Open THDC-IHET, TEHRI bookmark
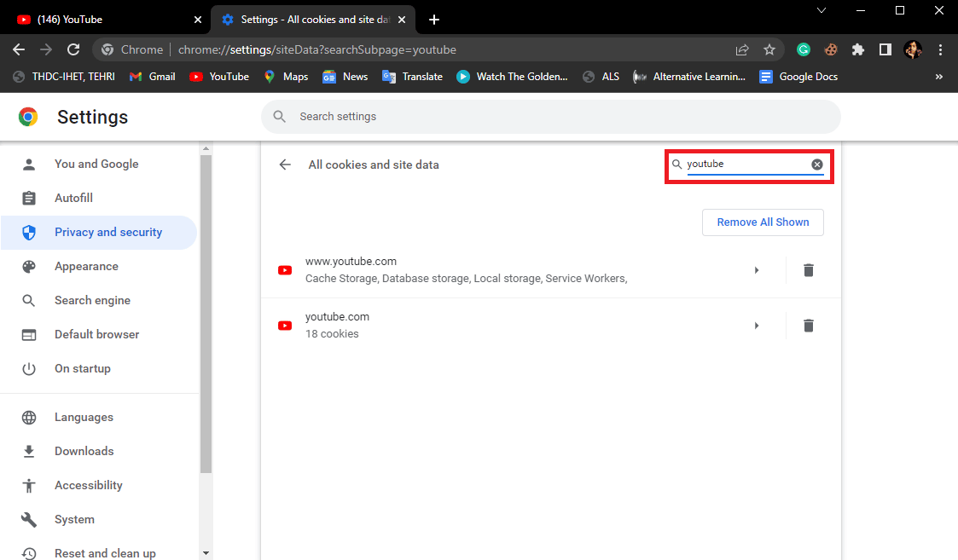Image resolution: width=958 pixels, height=560 pixels. click(x=64, y=77)
